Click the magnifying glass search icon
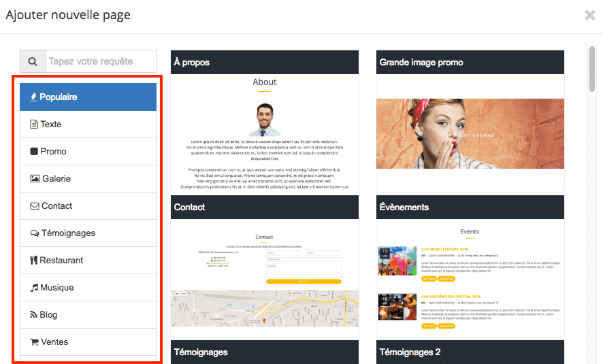This screenshot has width=603, height=364. tap(32, 61)
